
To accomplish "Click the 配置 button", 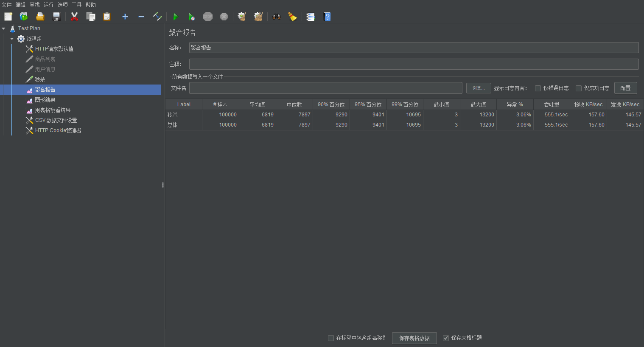I will (x=625, y=88).
